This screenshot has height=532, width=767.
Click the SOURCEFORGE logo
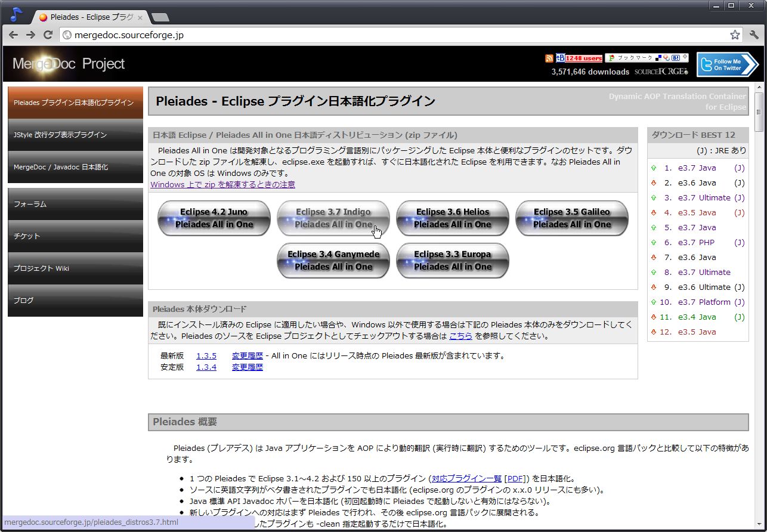click(x=661, y=71)
